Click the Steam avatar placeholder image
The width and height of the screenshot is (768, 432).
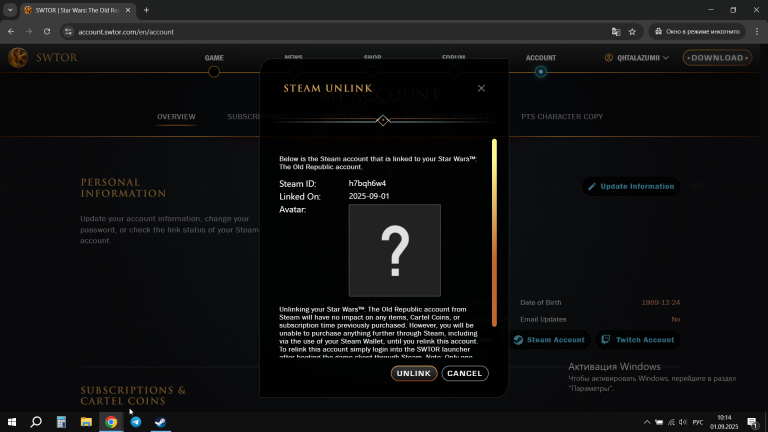[395, 250]
